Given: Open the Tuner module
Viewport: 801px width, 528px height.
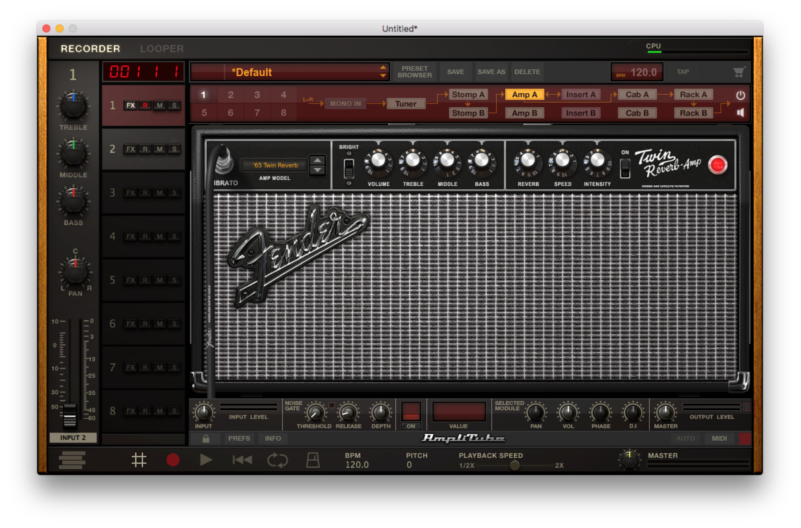Looking at the screenshot, I should 406,104.
